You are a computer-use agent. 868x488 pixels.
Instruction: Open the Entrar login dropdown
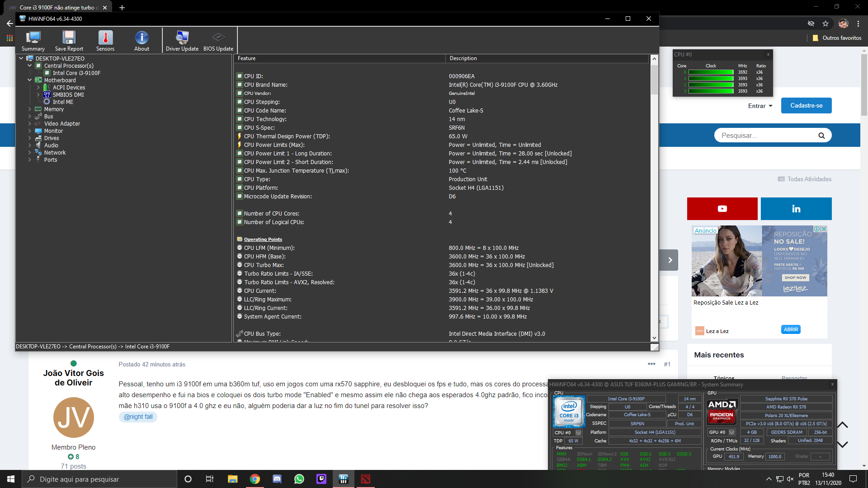click(760, 106)
